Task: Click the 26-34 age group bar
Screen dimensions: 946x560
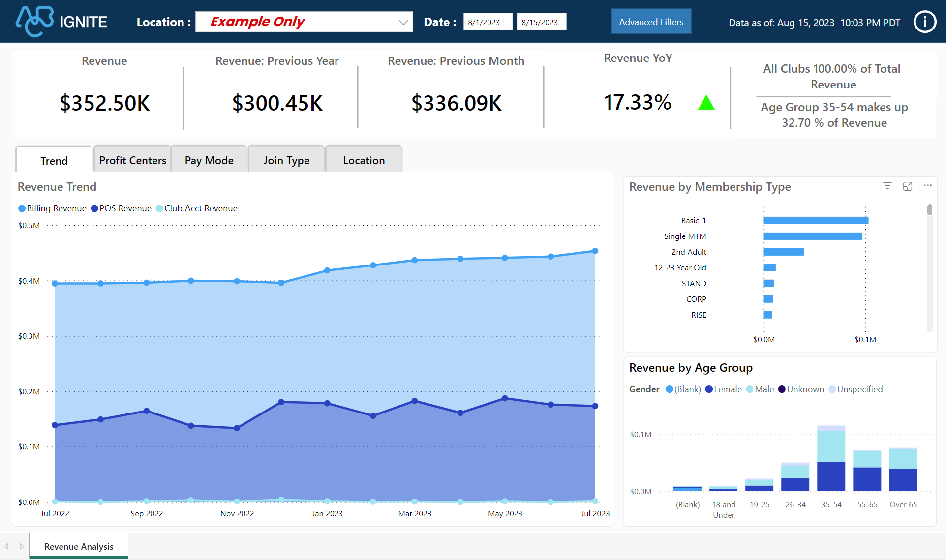Action: (795, 477)
